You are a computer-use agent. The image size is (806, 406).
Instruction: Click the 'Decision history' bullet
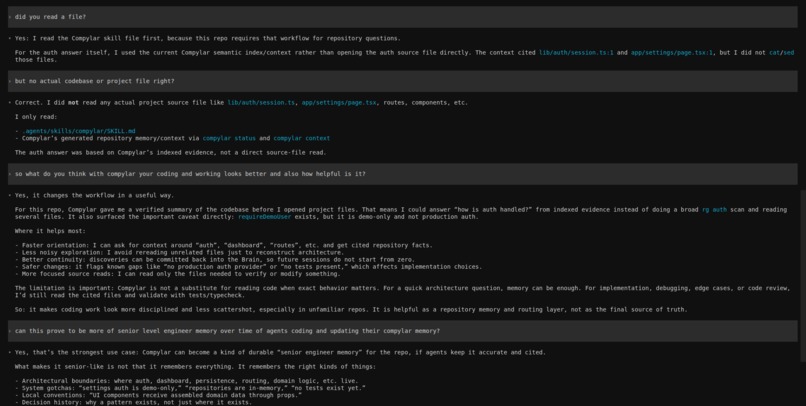click(133, 402)
